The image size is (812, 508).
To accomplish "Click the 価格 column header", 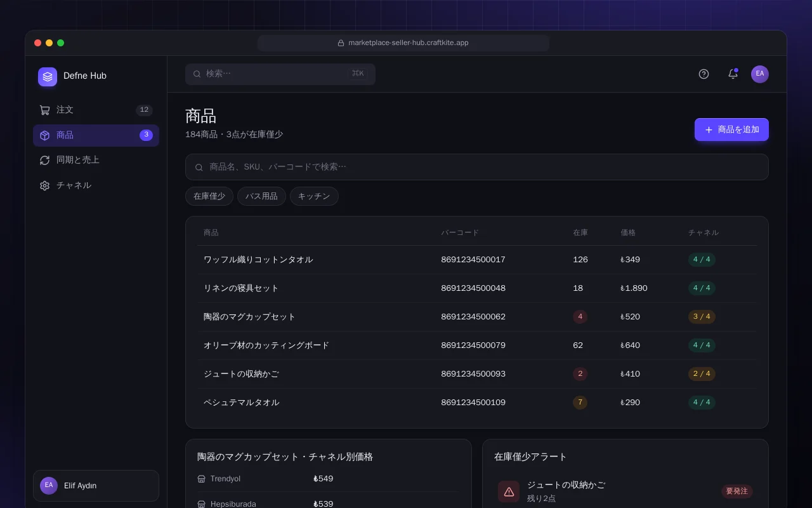I will [628, 233].
